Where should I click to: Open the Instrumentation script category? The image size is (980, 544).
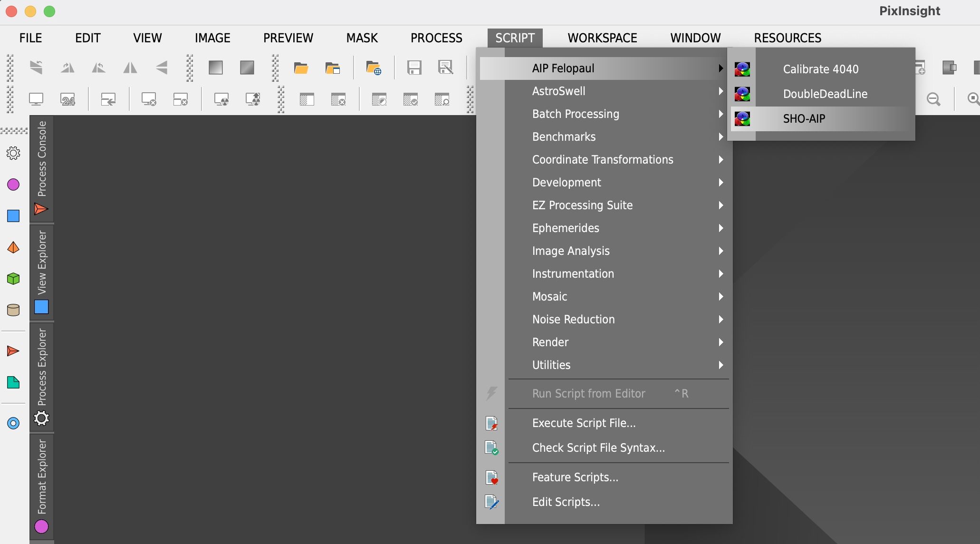(x=604, y=273)
